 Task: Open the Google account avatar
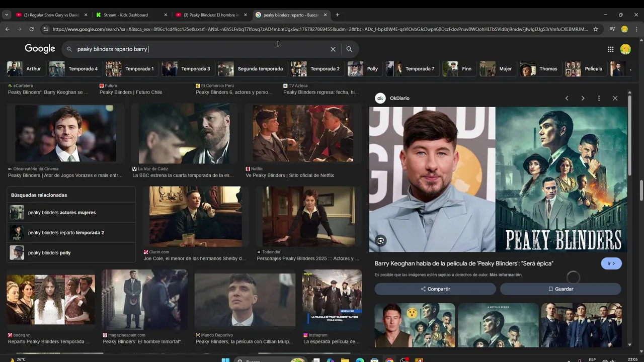(625, 49)
